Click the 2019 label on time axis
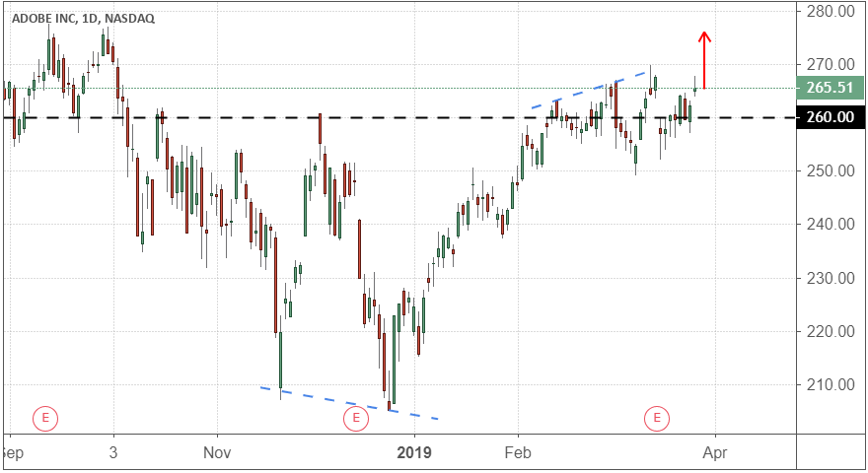Image resolution: width=868 pixels, height=473 pixels. tap(415, 454)
